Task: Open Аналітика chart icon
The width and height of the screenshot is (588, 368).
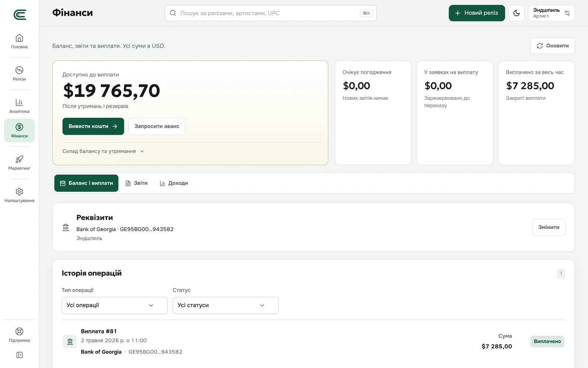Action: (19, 102)
